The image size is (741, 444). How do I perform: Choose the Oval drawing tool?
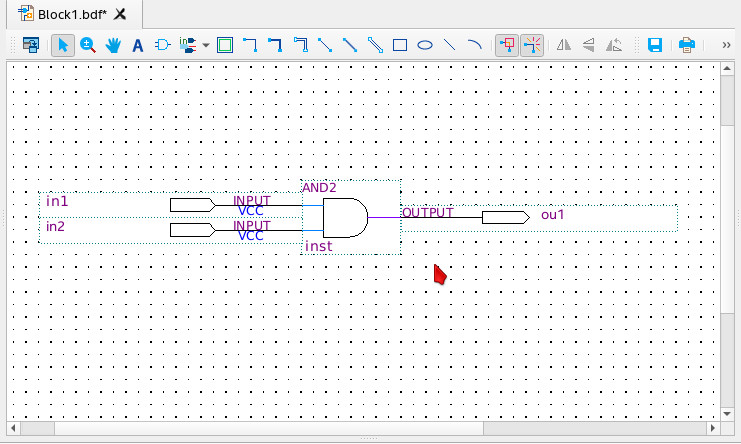(x=425, y=45)
